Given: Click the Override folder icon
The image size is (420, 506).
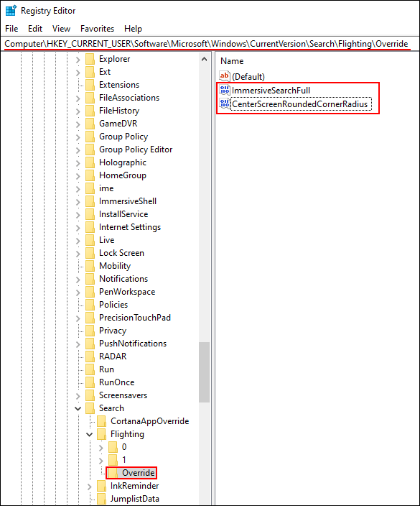Looking at the screenshot, I should (113, 473).
